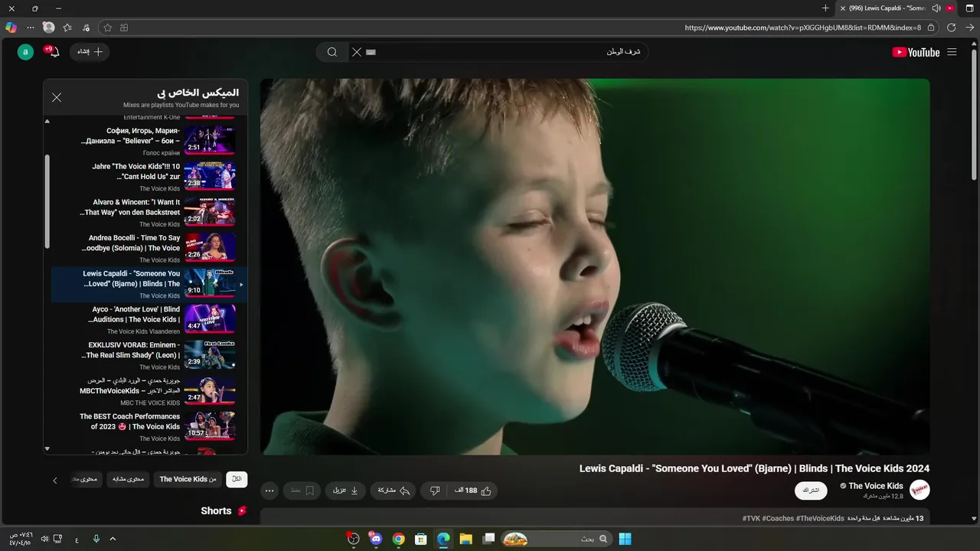Open Google Chrome from taskbar
The height and width of the screenshot is (551, 980).
398,539
